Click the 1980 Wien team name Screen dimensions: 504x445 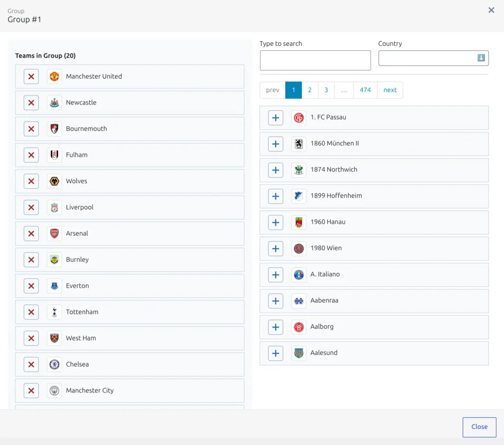tap(326, 248)
